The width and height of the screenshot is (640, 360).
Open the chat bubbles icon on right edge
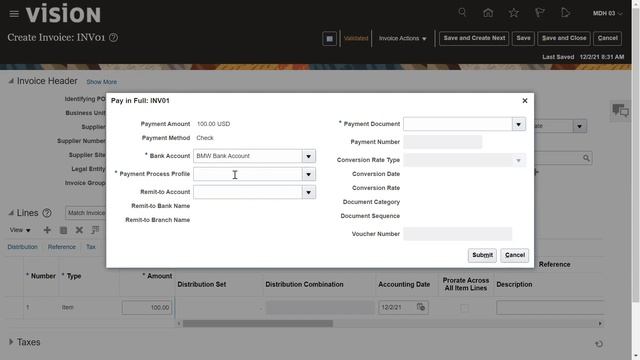[620, 111]
